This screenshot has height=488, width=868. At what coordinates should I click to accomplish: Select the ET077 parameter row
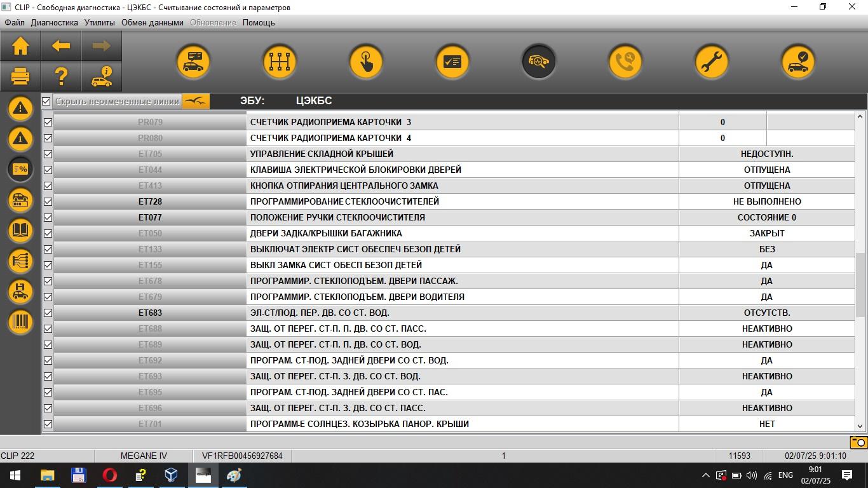(x=454, y=217)
